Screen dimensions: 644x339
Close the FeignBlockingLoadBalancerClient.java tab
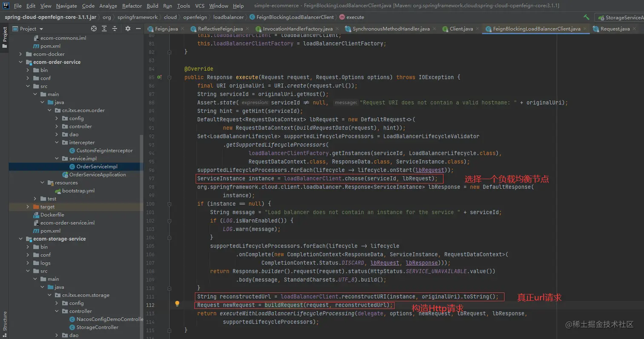[x=585, y=29]
